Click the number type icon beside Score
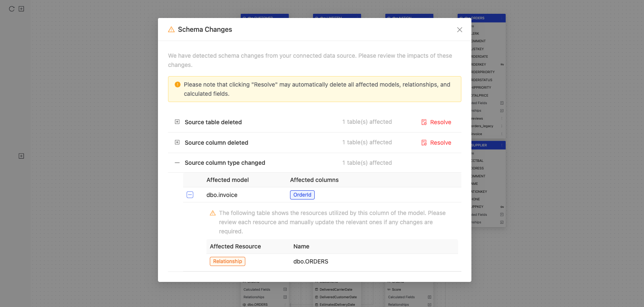This screenshot has height=307, width=644. 389,289
